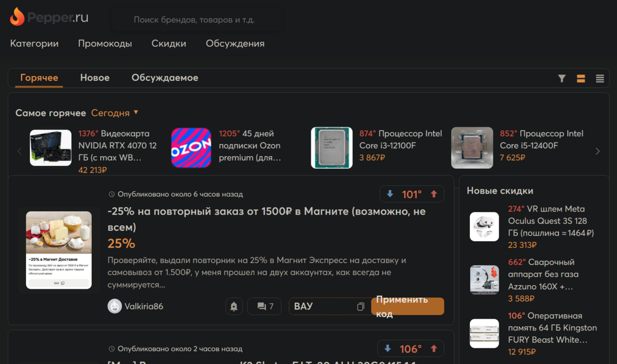The image size is (617, 364).
Task: Switch to card layout view icon
Action: click(x=581, y=79)
